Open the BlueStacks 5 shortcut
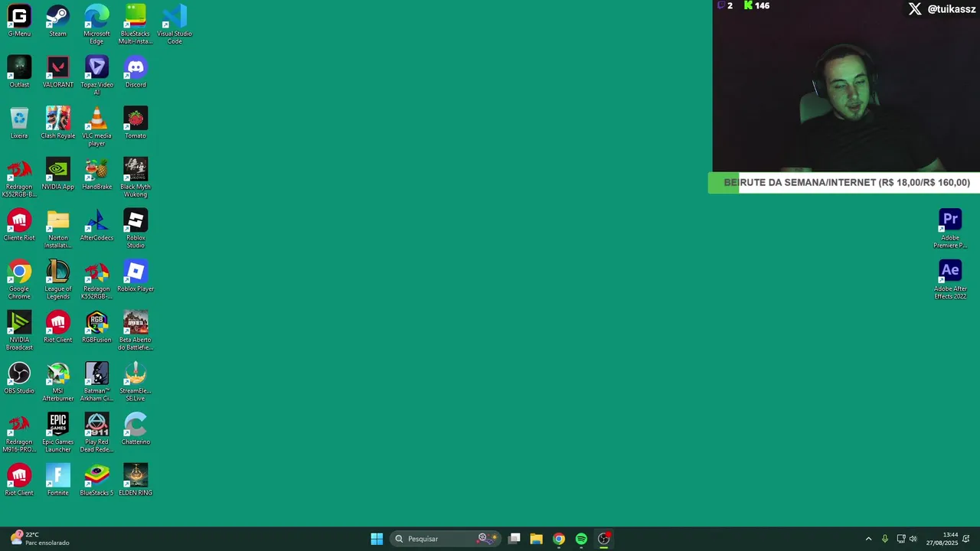Image resolution: width=980 pixels, height=551 pixels. (96, 481)
